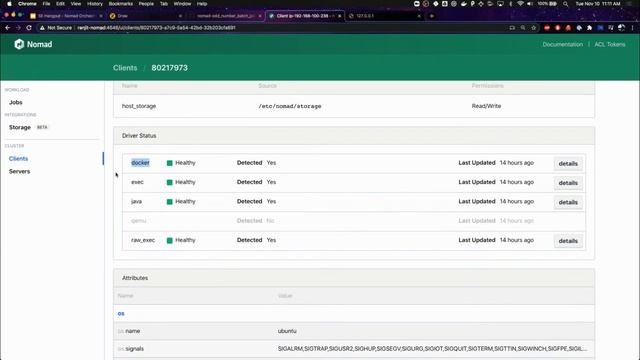Open macOS Spotlight search icon
The width and height of the screenshot is (640, 360).
(565, 4)
